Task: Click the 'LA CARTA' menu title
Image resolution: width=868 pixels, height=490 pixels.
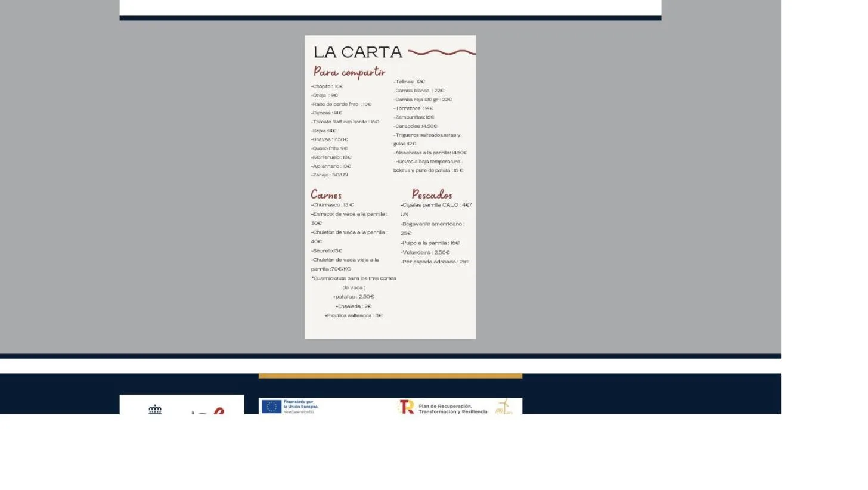Action: 358,52
